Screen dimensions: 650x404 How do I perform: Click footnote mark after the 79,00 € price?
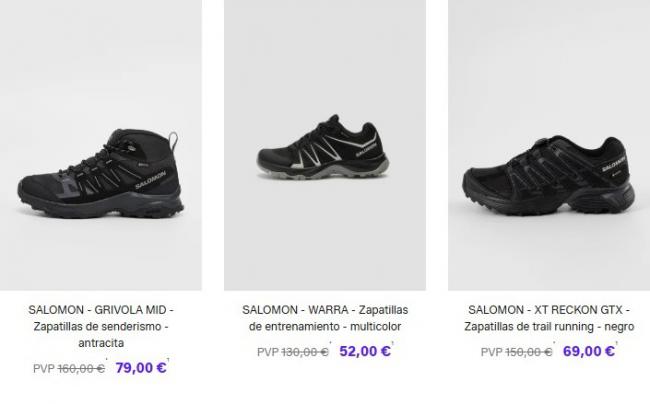[x=168, y=360]
